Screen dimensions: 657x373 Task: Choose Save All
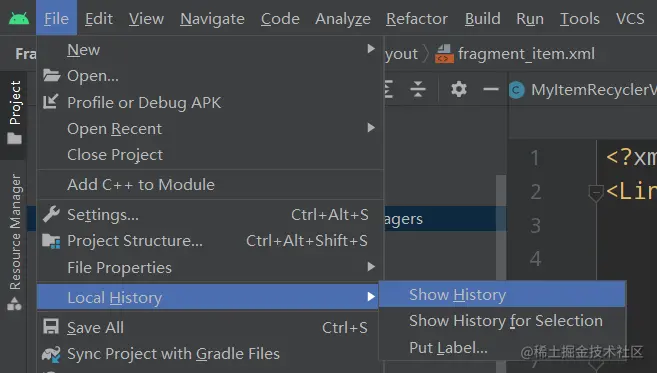click(210, 327)
